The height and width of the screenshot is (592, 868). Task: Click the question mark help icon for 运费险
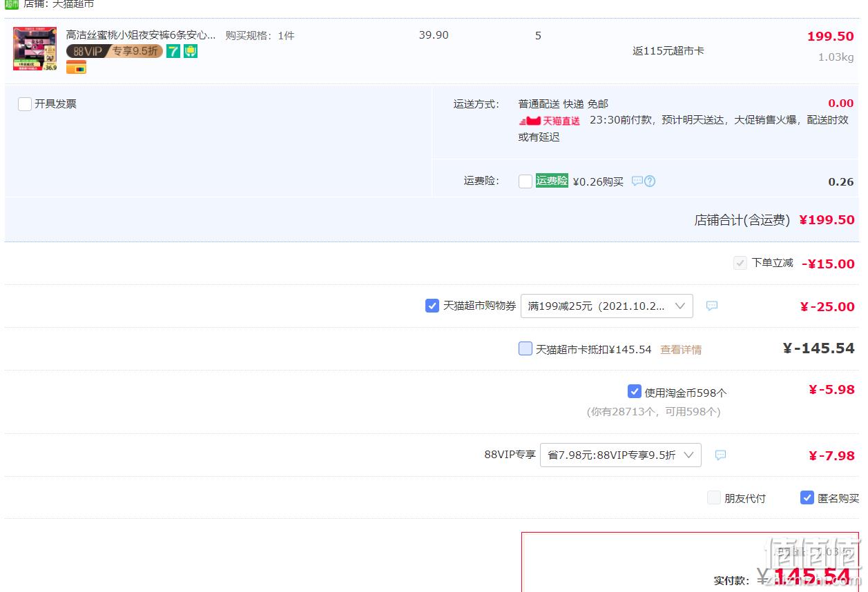[650, 181]
